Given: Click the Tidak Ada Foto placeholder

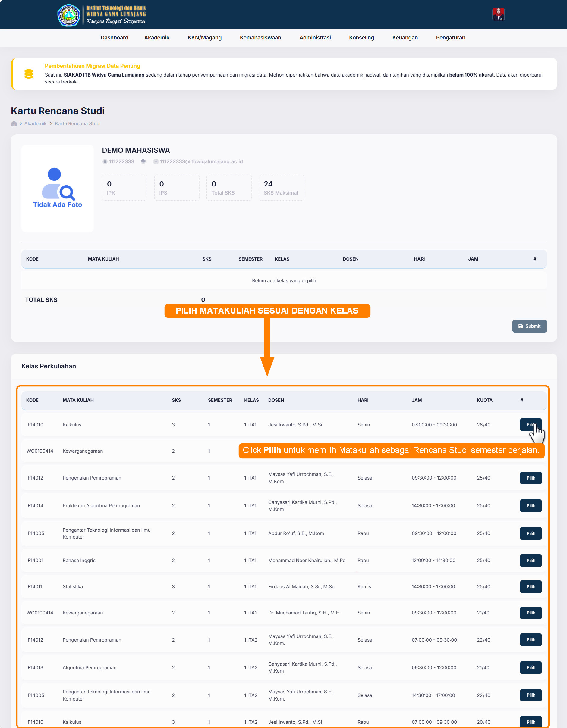Looking at the screenshot, I should [57, 188].
